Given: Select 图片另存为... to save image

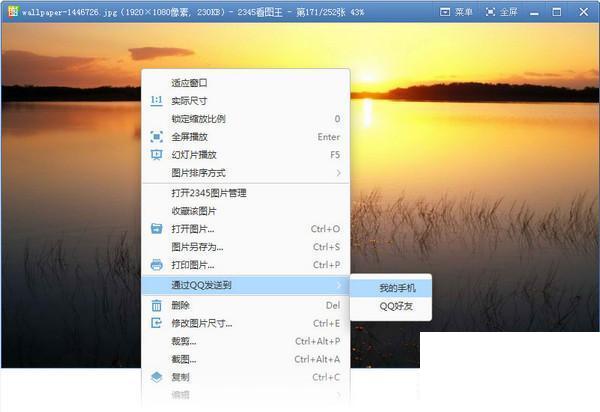Looking at the screenshot, I should (245, 247).
